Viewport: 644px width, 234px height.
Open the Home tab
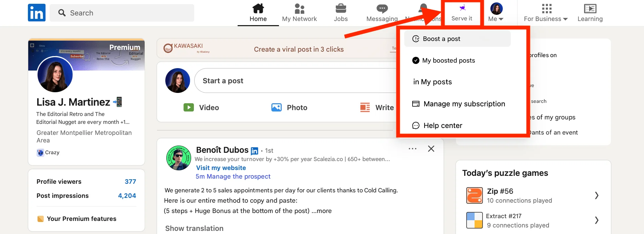pyautogui.click(x=258, y=13)
